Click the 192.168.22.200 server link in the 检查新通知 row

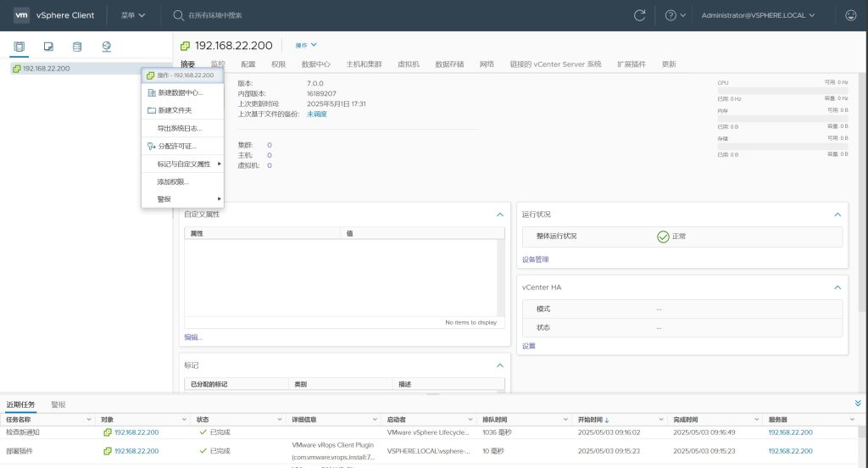(x=791, y=432)
